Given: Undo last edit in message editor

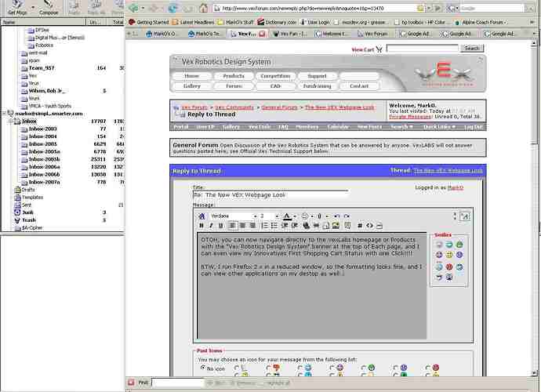Looking at the screenshot, I should pos(337,216).
